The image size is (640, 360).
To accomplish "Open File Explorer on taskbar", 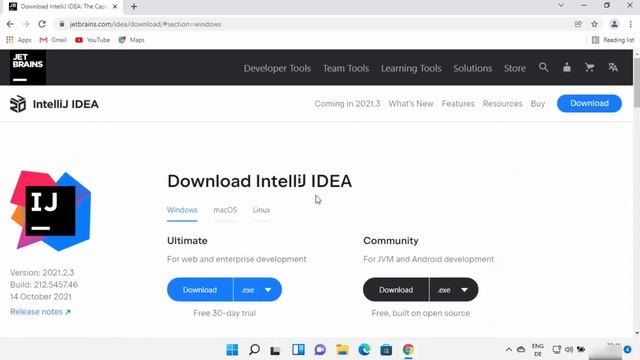I will tap(342, 350).
